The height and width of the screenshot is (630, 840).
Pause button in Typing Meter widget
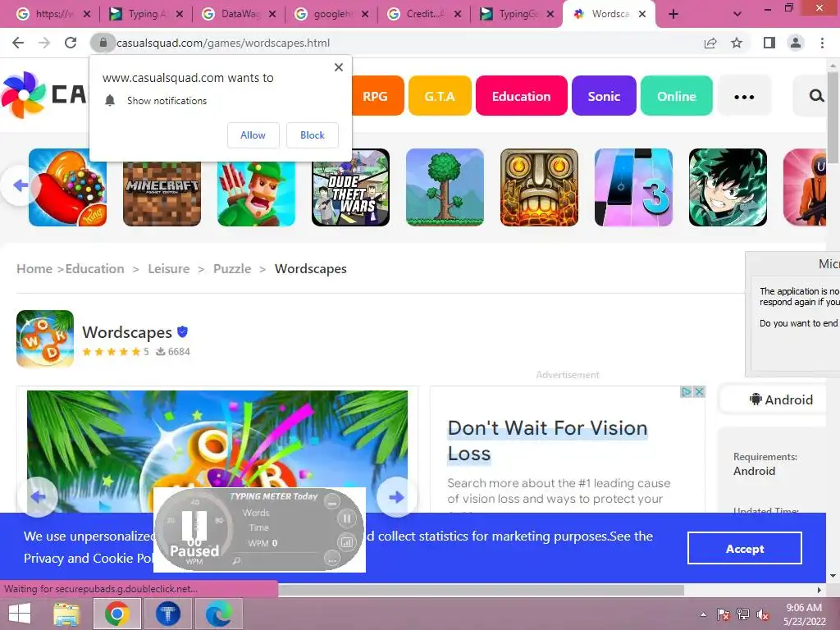(x=347, y=518)
